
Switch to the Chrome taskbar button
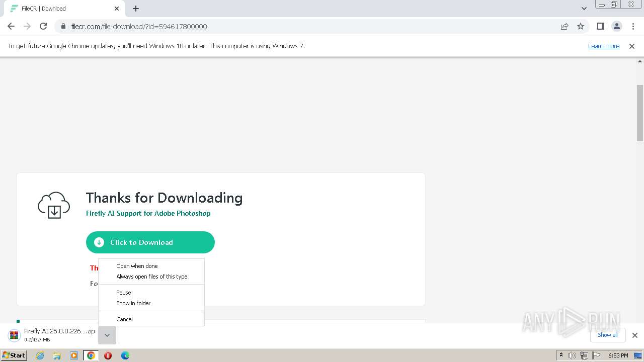point(91,355)
